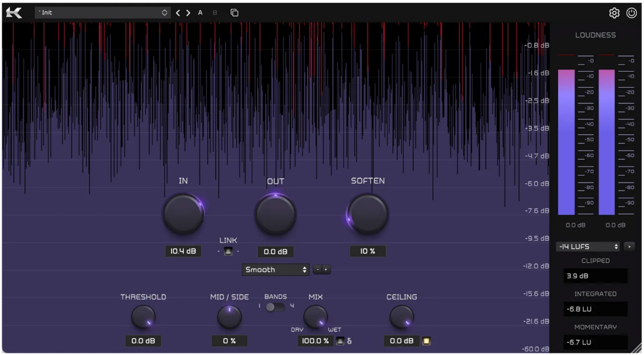The width and height of the screenshot is (644, 355).
Task: Click the + button next to Smooth
Action: click(326, 270)
